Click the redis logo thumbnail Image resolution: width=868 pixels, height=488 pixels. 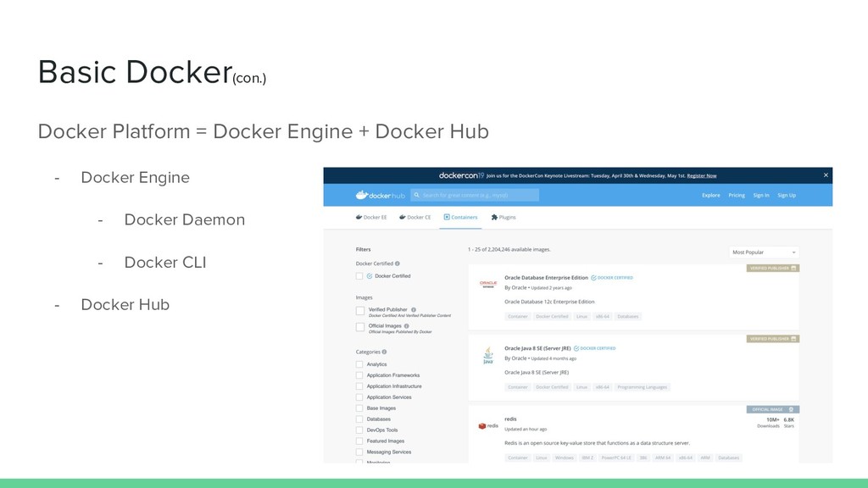(488, 426)
